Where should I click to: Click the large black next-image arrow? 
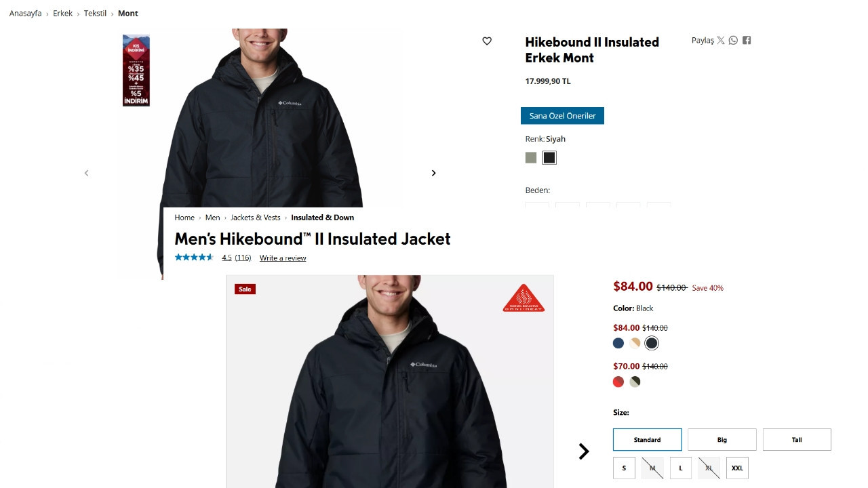(584, 451)
